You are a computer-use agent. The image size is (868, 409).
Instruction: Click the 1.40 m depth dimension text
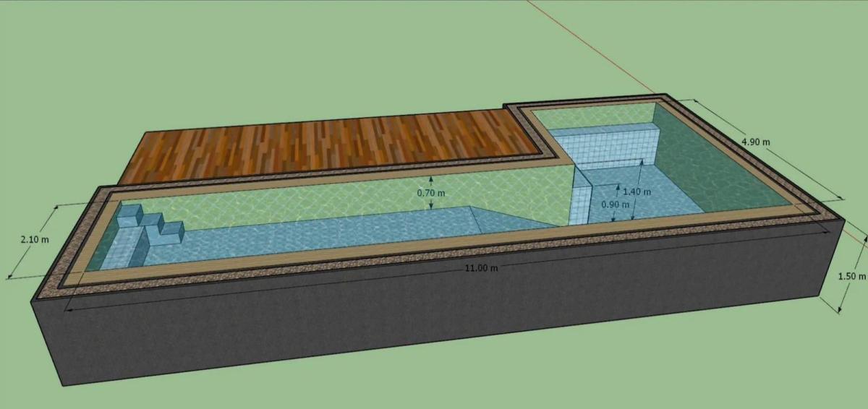click(637, 192)
